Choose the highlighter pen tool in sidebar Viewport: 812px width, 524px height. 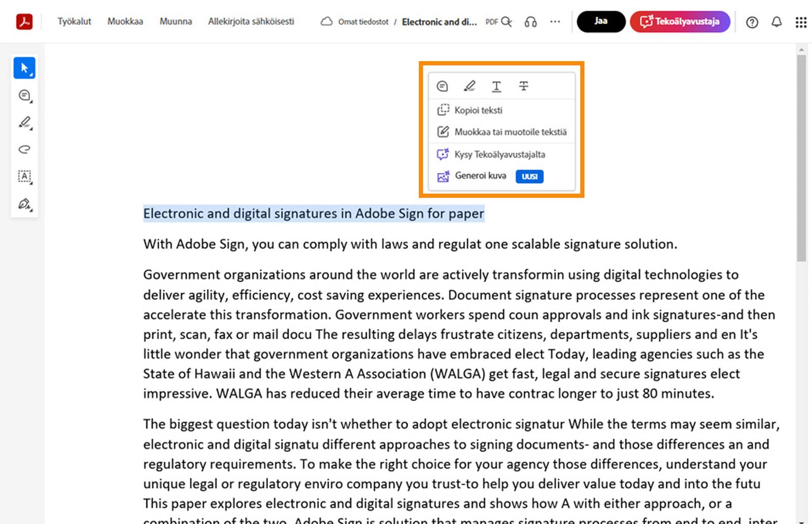pyautogui.click(x=24, y=122)
